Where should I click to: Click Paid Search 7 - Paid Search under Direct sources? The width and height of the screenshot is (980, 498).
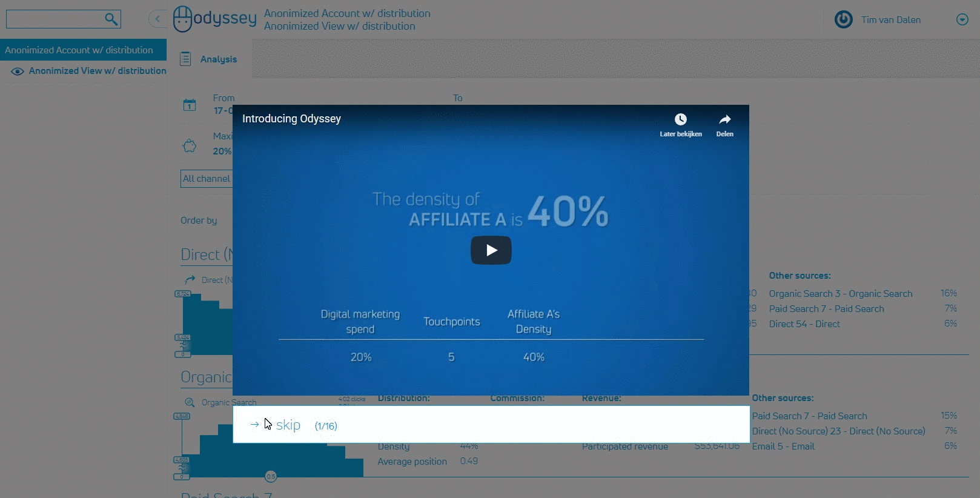827,309
